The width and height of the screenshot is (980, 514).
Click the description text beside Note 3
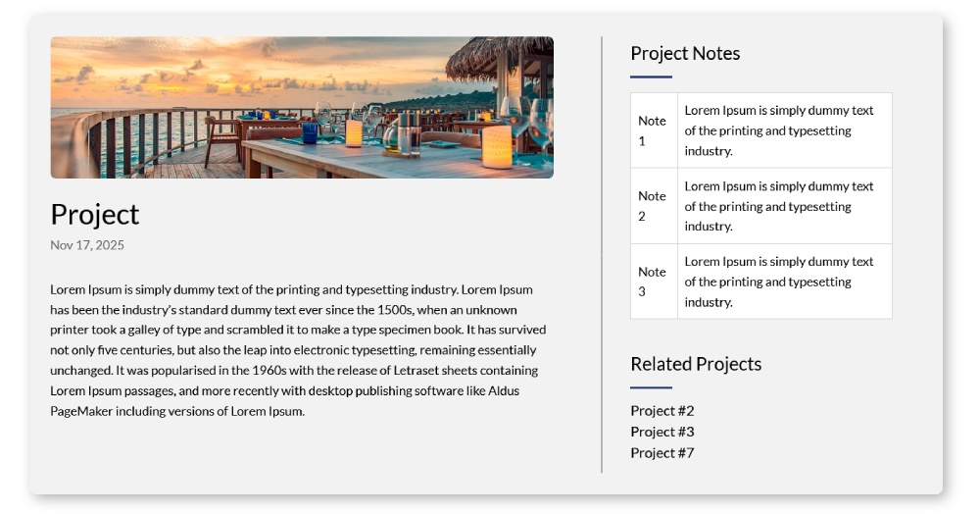click(x=778, y=282)
